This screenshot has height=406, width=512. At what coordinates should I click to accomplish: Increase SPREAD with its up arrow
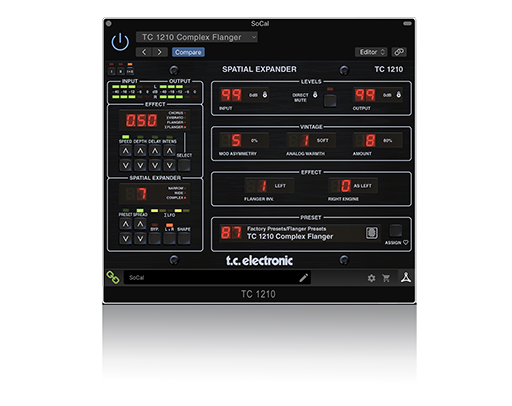(x=140, y=224)
